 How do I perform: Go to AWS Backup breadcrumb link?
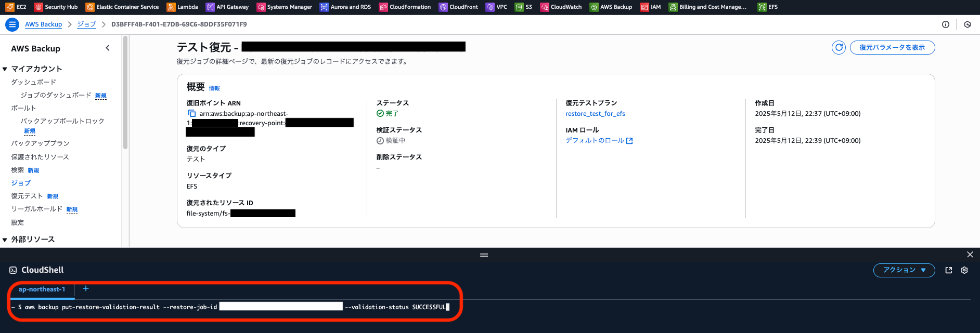coord(43,24)
